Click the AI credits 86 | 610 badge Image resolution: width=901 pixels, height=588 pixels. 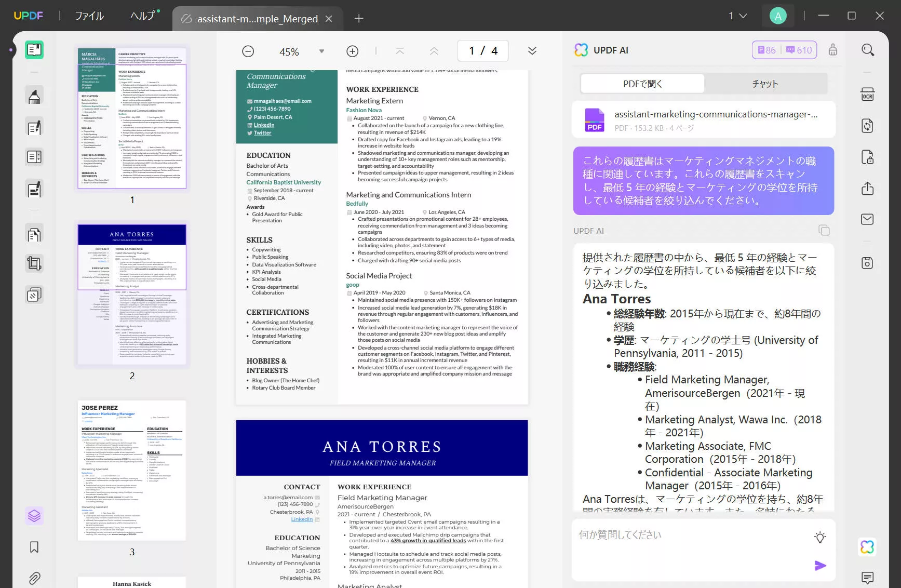(785, 50)
